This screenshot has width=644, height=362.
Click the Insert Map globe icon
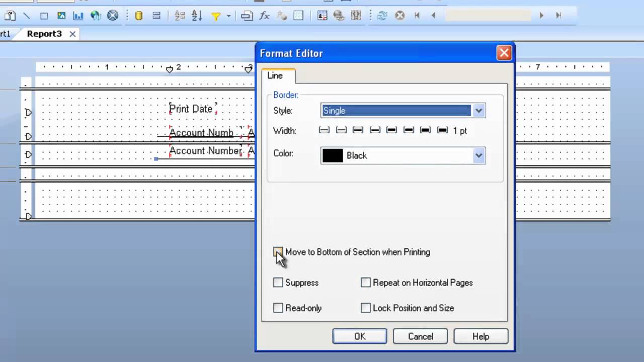coord(96,16)
